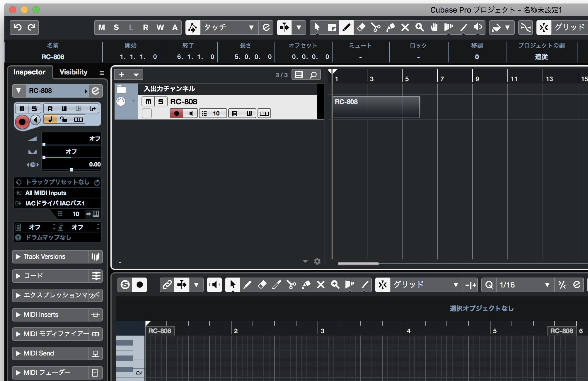
Task: Toggle Snap on/off in project toolbar
Action: 544,27
